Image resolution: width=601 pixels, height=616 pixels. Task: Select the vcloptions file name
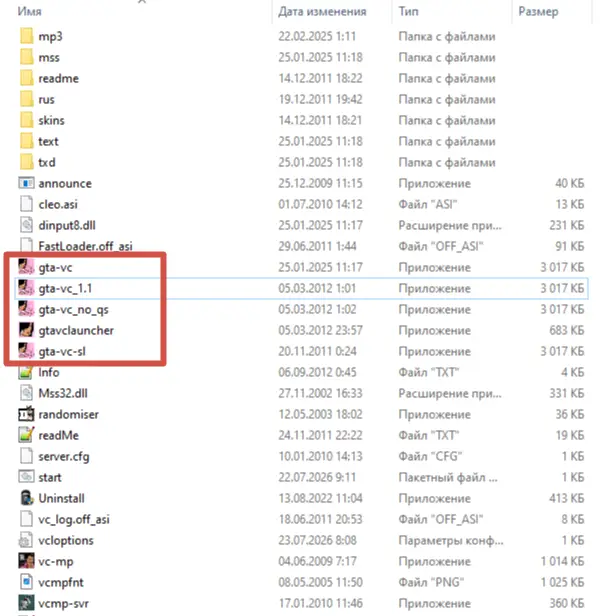click(66, 540)
